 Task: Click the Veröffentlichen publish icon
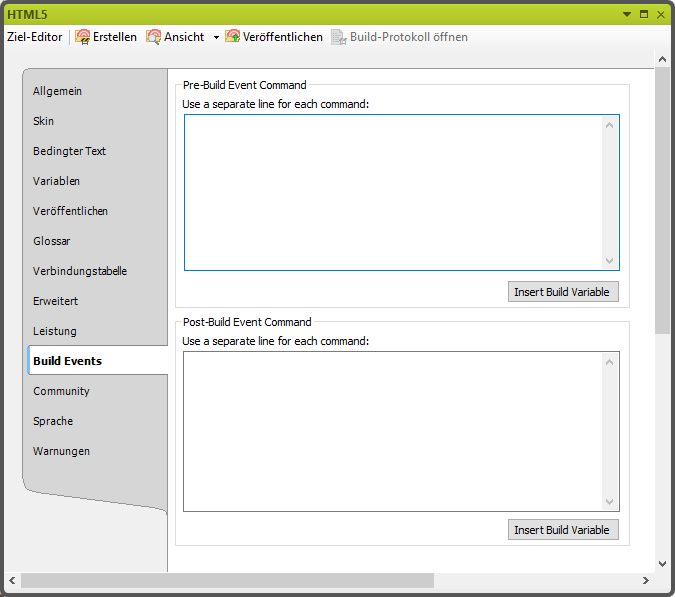(x=233, y=37)
